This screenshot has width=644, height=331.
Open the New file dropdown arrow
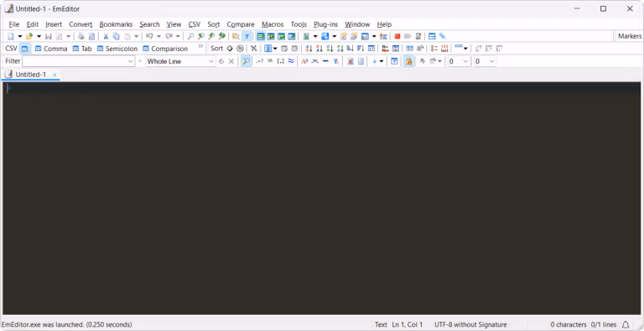pyautogui.click(x=20, y=36)
